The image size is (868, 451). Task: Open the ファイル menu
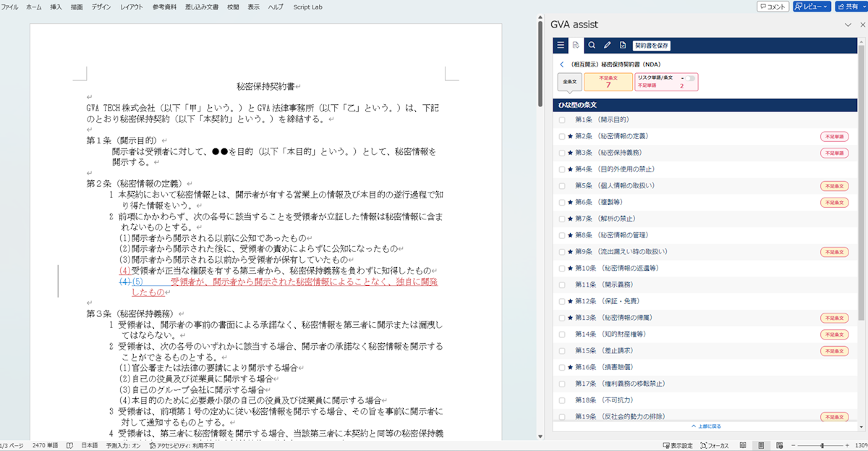click(x=10, y=7)
